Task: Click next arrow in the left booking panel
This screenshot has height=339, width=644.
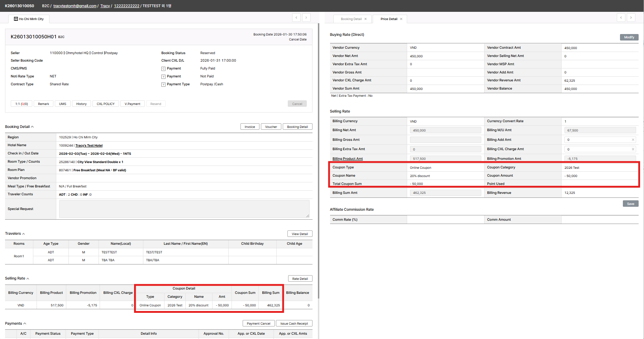Action: 306,18
